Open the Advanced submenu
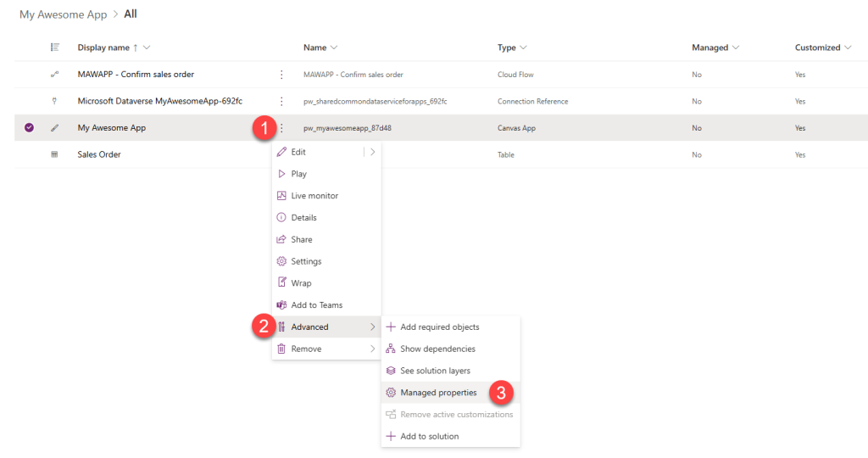Image resolution: width=868 pixels, height=458 pixels. (326, 327)
